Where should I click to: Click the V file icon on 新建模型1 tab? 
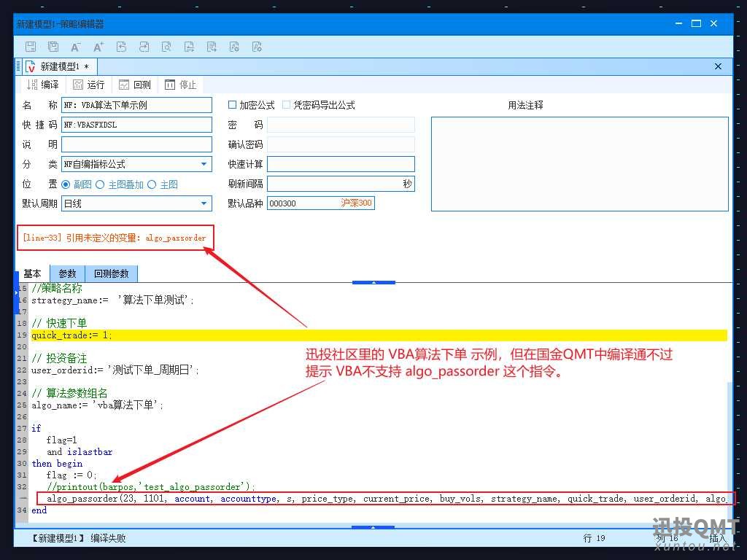[30, 66]
